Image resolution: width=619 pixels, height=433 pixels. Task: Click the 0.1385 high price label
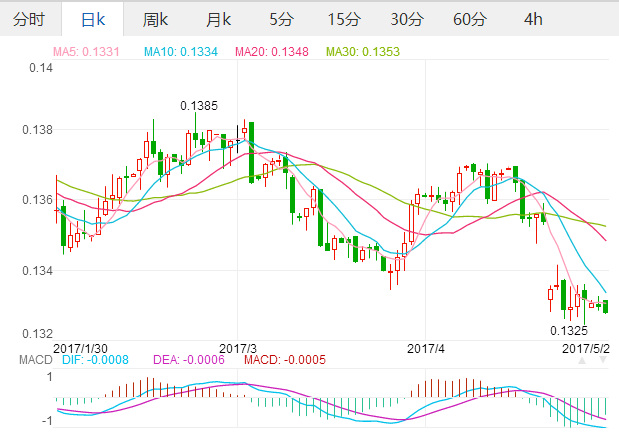(199, 106)
